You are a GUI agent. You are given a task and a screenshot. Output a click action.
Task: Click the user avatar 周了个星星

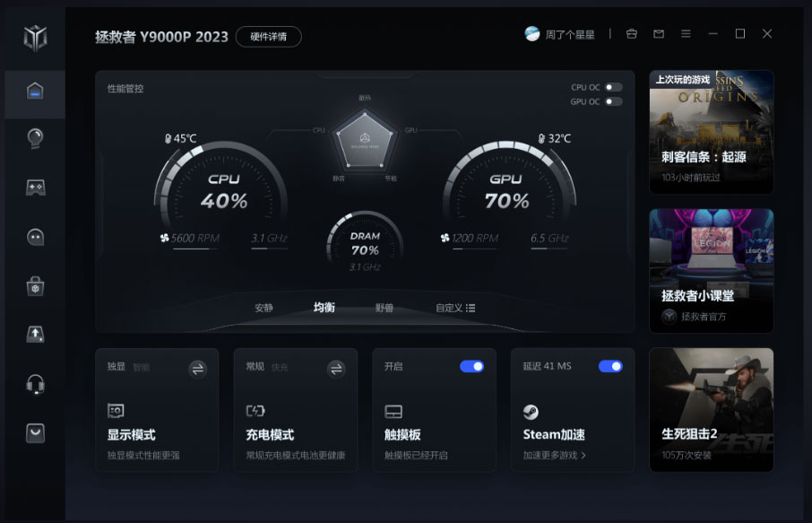[531, 34]
